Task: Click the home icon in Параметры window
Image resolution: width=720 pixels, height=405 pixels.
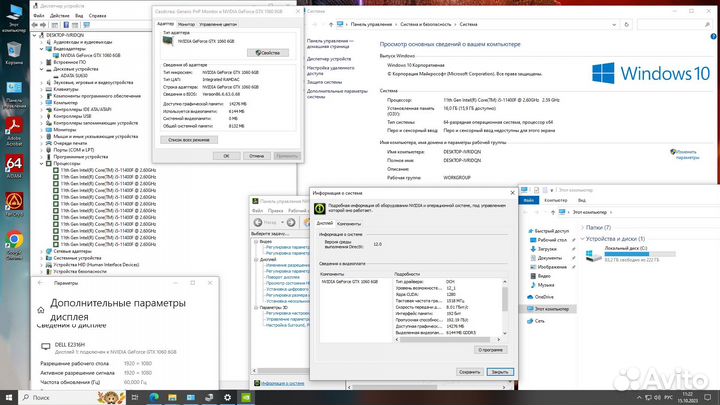Action: pos(41,310)
